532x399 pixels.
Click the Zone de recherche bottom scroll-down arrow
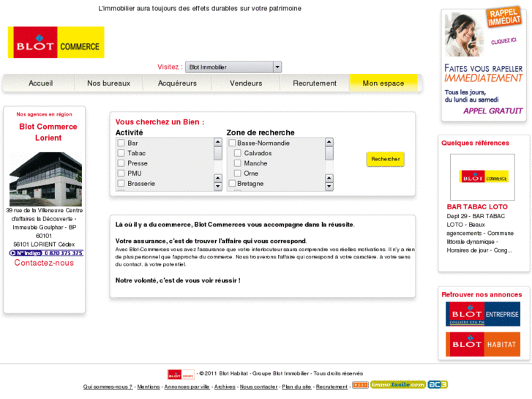click(329, 187)
